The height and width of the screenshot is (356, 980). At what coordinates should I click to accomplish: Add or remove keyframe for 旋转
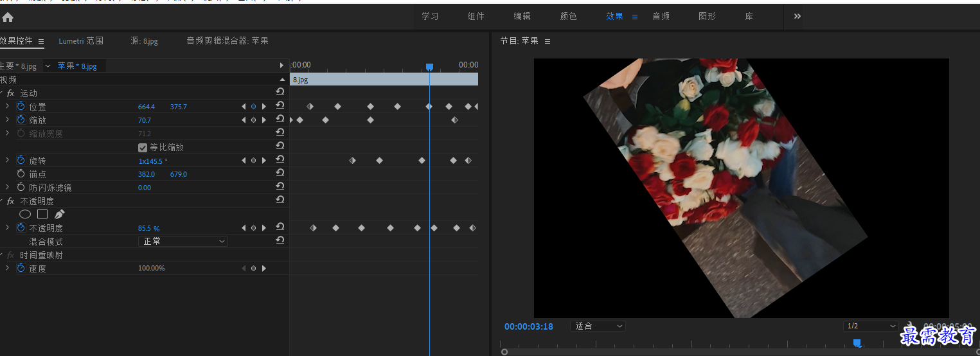pyautogui.click(x=253, y=160)
